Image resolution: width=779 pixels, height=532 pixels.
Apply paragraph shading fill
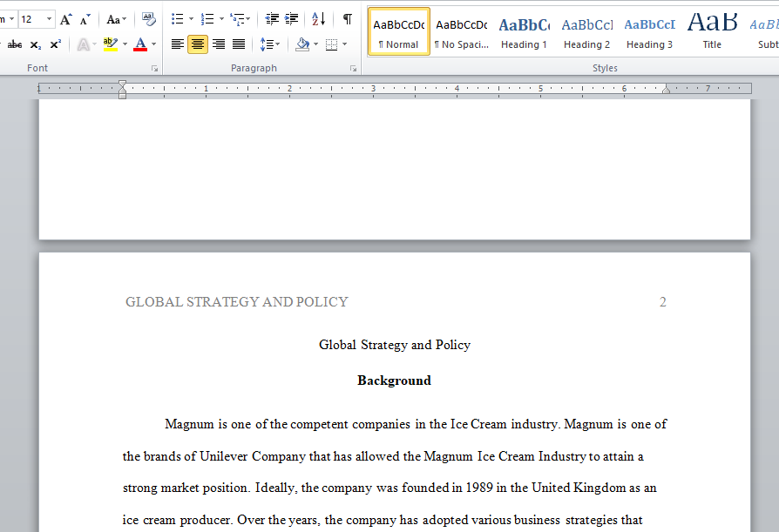coord(302,44)
